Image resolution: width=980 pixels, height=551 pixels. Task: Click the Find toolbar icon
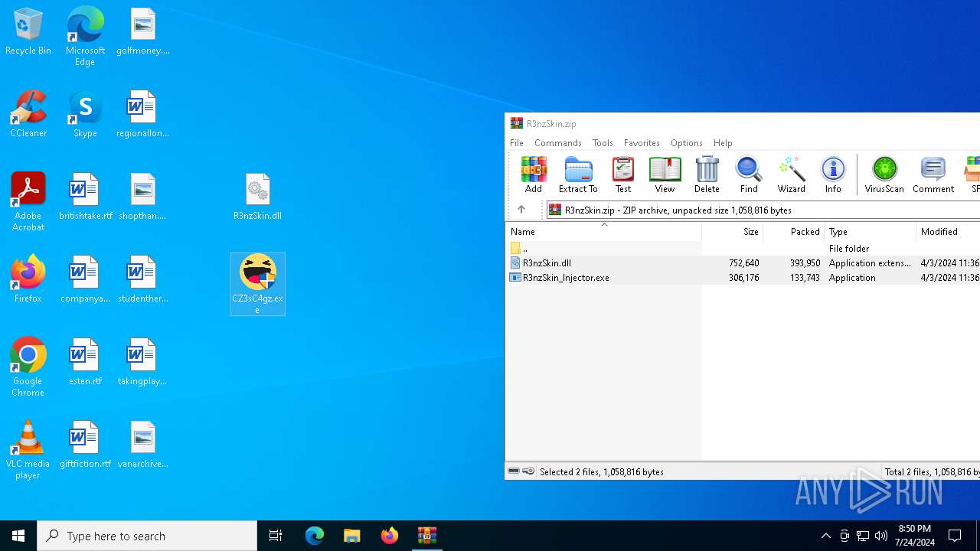coord(749,174)
